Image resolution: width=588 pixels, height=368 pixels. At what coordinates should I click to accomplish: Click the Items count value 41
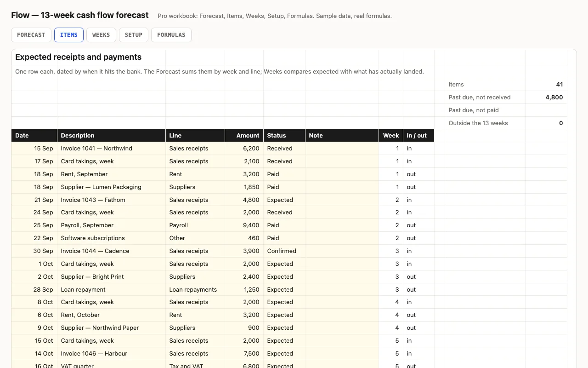tap(546, 85)
